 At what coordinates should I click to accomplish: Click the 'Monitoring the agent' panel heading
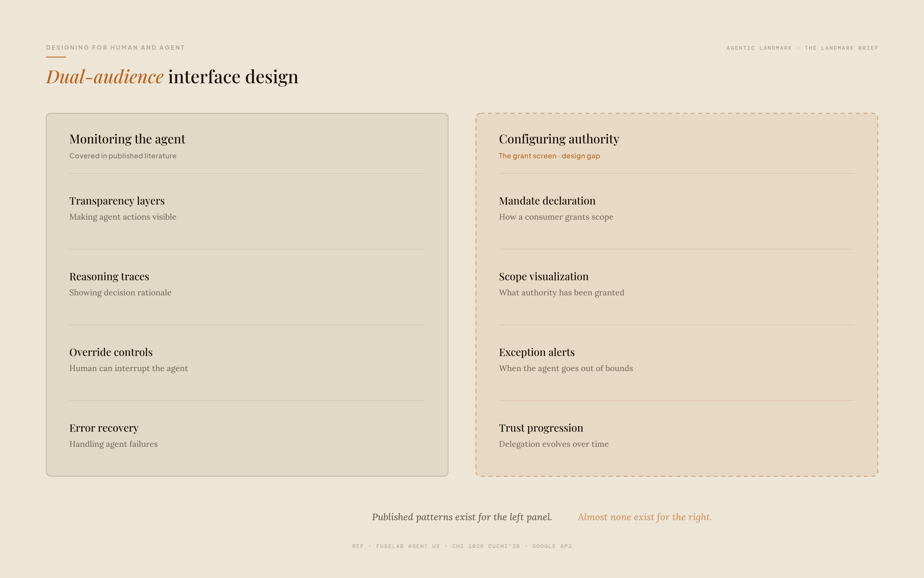[x=127, y=139]
